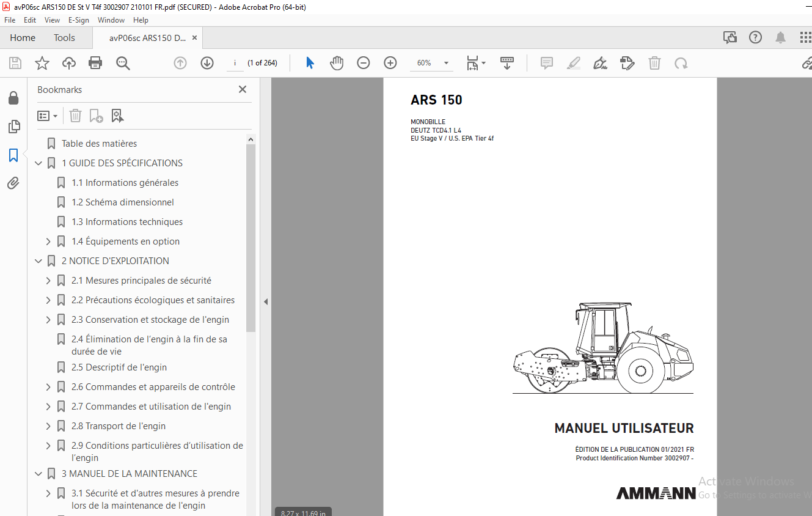The width and height of the screenshot is (812, 516).
Task: Go to previous page arrow
Action: click(x=180, y=63)
